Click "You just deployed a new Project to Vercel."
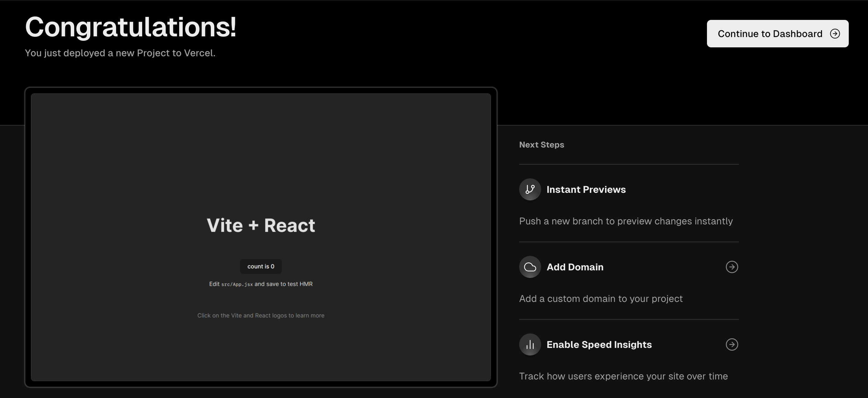This screenshot has width=868, height=398. [120, 53]
